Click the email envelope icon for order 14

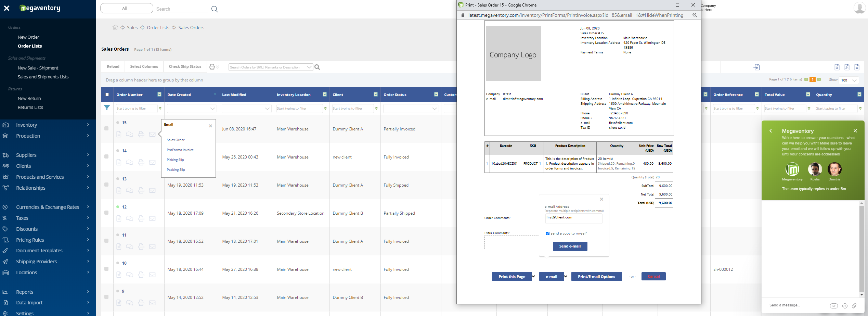(152, 162)
